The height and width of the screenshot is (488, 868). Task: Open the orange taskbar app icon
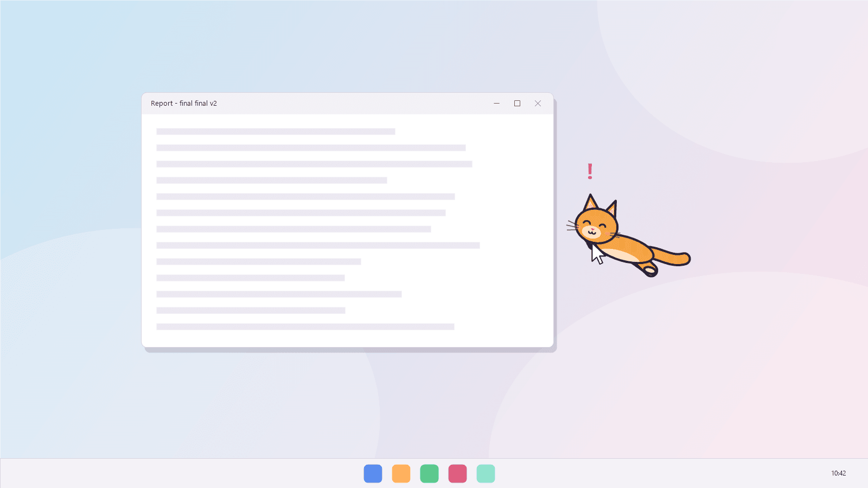[x=401, y=473]
